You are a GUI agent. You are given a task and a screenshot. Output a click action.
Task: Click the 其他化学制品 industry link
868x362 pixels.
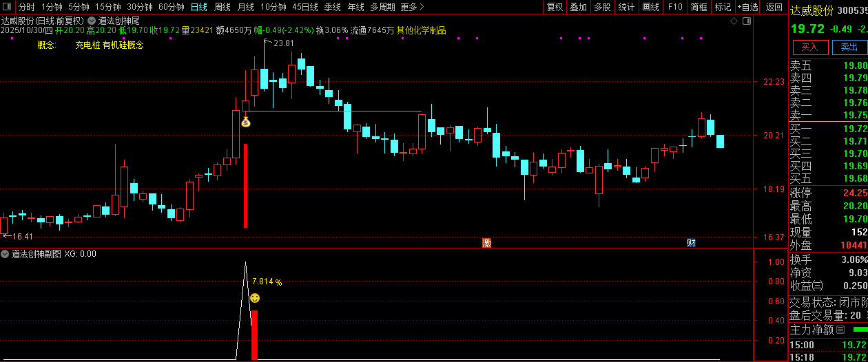click(422, 30)
